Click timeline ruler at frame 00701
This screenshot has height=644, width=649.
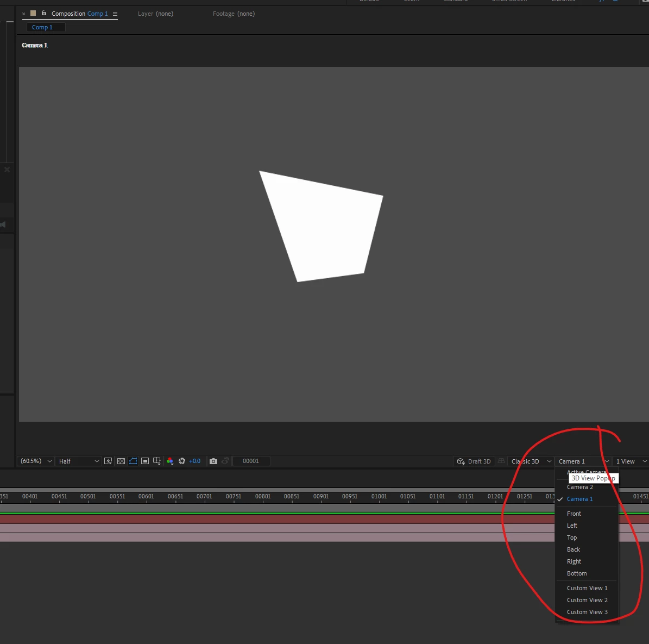[204, 496]
